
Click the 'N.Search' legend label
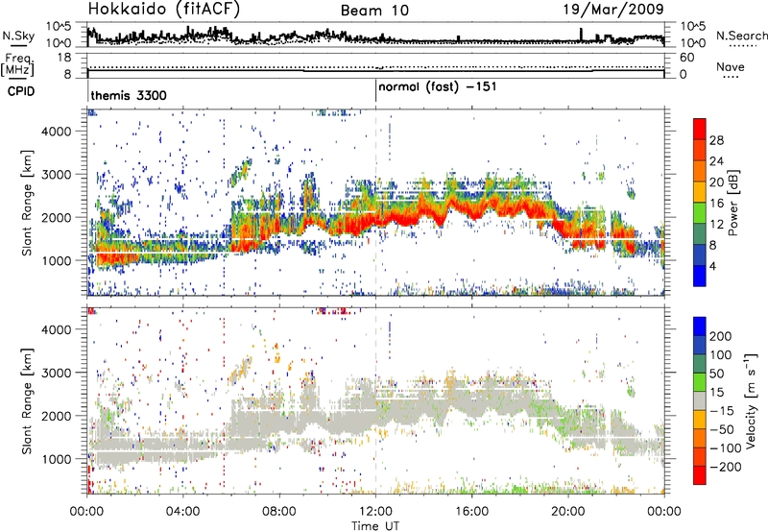[742, 36]
